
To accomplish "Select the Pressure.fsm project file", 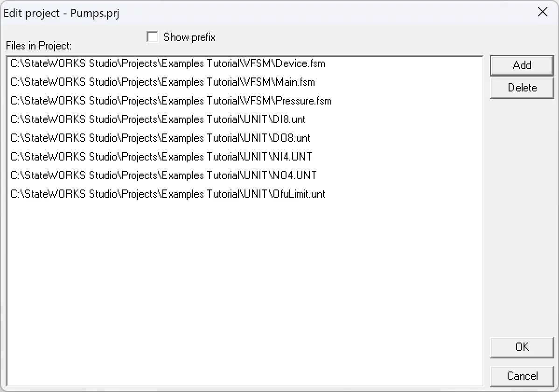I will (170, 101).
